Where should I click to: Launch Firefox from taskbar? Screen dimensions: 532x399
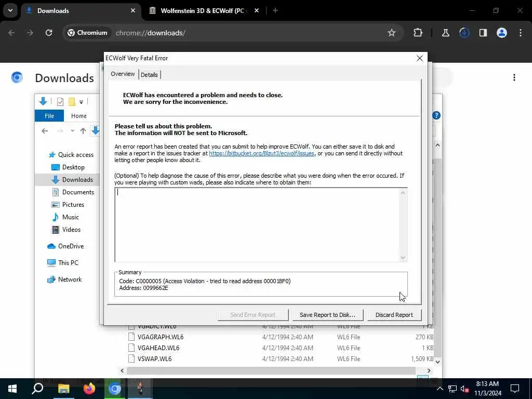[89, 389]
